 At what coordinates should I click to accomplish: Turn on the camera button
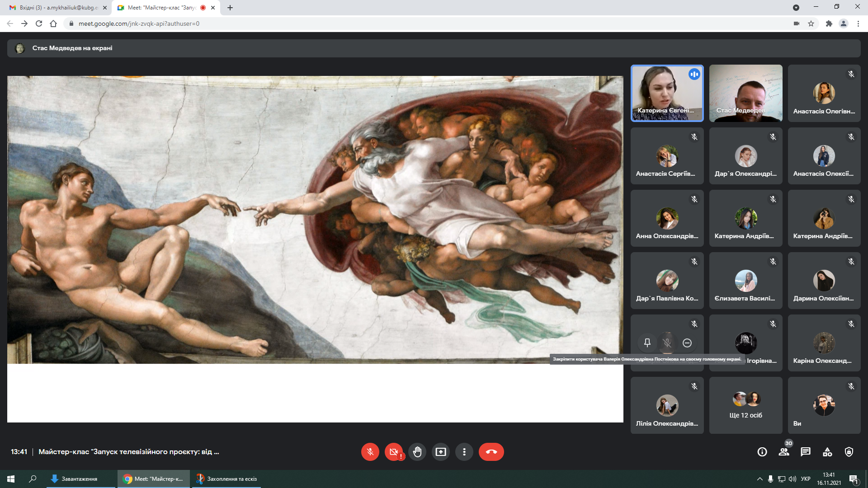pyautogui.click(x=393, y=452)
